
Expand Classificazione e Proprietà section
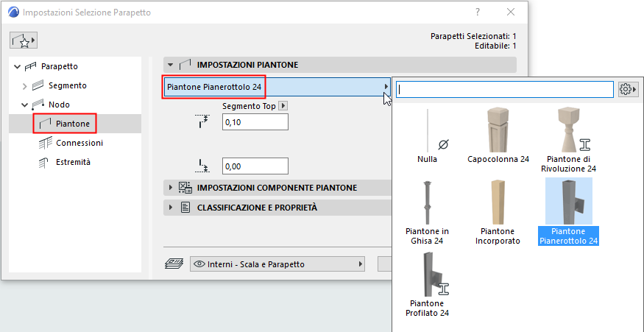170,208
